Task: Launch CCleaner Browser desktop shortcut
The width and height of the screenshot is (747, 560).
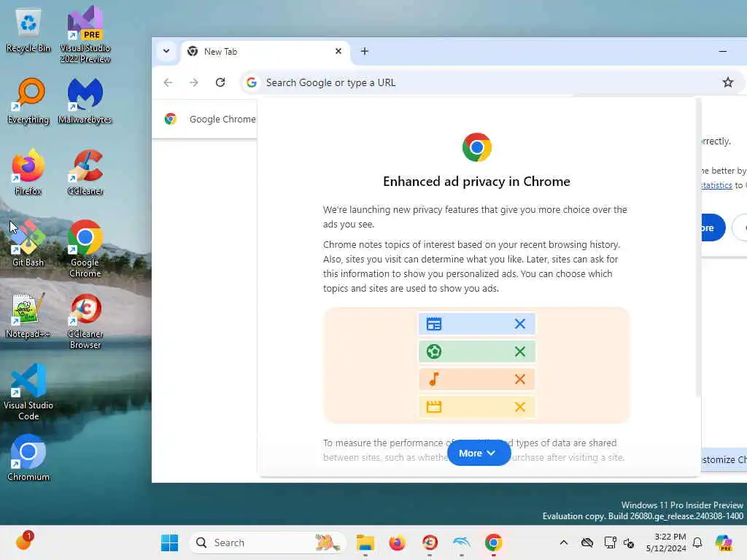Action: [x=85, y=321]
